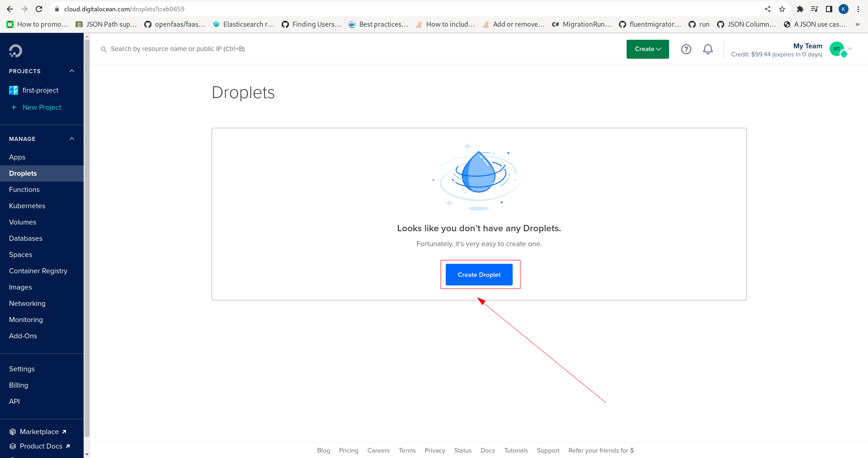The width and height of the screenshot is (868, 458).
Task: Click the Status footer link
Action: coord(462,450)
